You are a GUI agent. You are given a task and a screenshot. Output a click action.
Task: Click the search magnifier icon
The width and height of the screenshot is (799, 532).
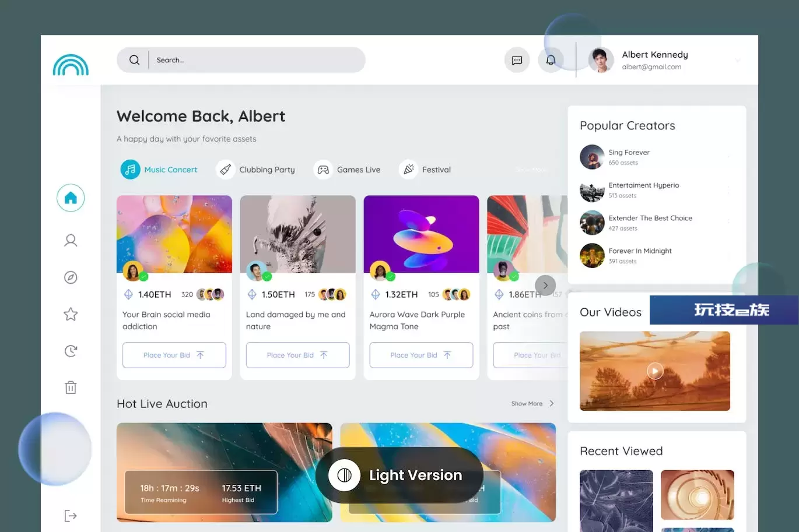pyautogui.click(x=134, y=60)
